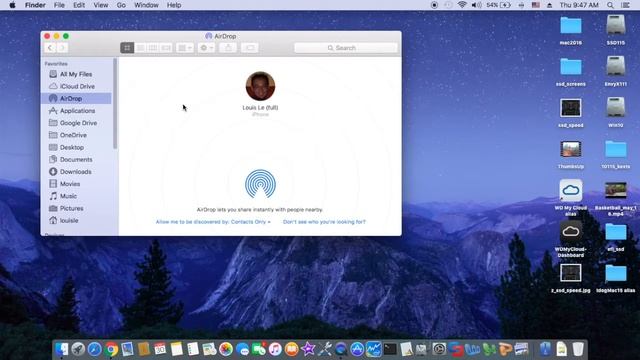Open Safari from the Dock
This screenshot has width=640, height=360.
94,349
